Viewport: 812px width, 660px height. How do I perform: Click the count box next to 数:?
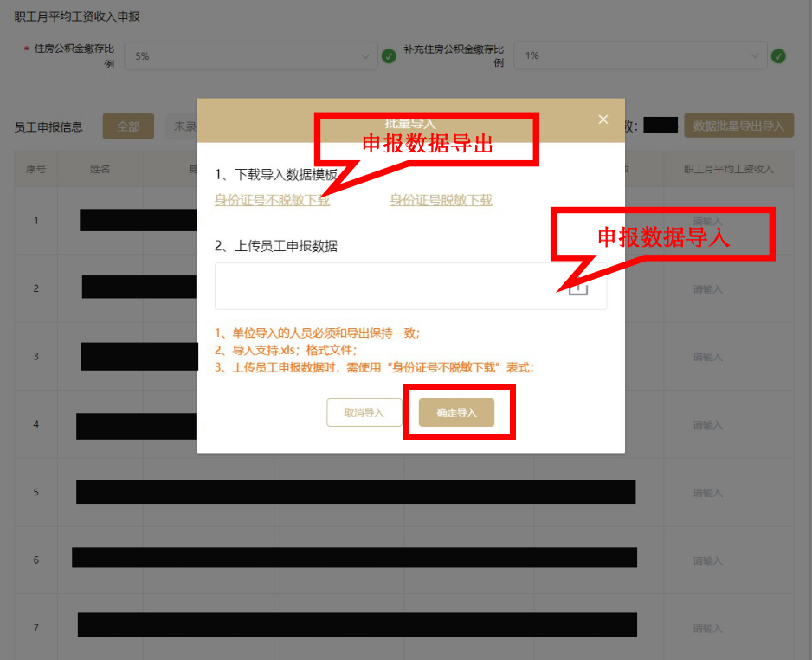[x=661, y=125]
